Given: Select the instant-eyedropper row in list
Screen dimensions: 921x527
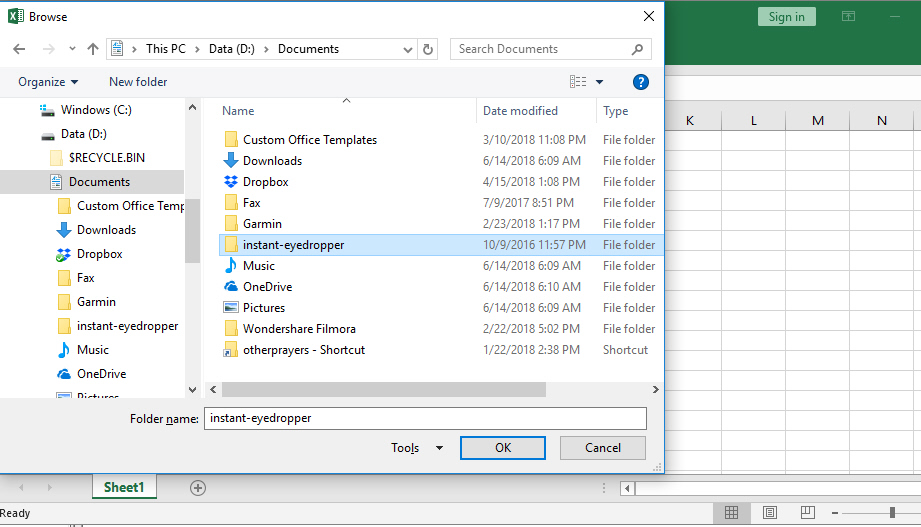Looking at the screenshot, I should (x=441, y=245).
